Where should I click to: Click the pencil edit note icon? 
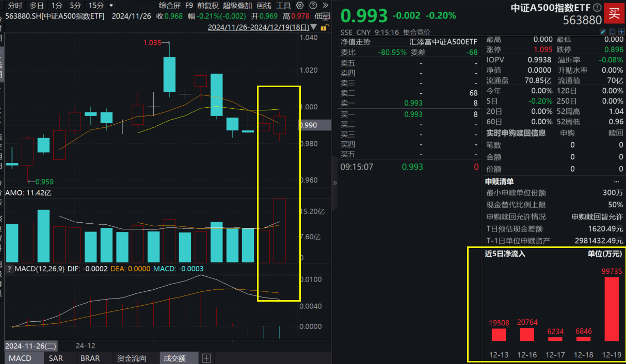602,32
